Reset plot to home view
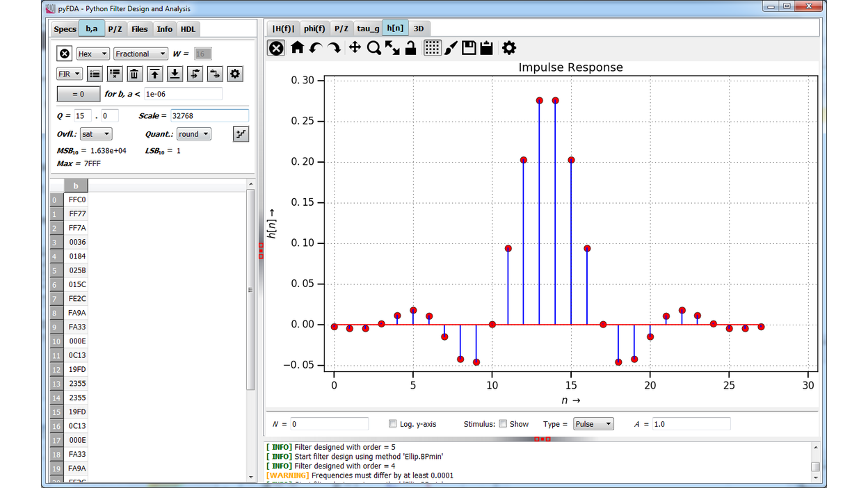The image size is (868, 488). point(298,48)
